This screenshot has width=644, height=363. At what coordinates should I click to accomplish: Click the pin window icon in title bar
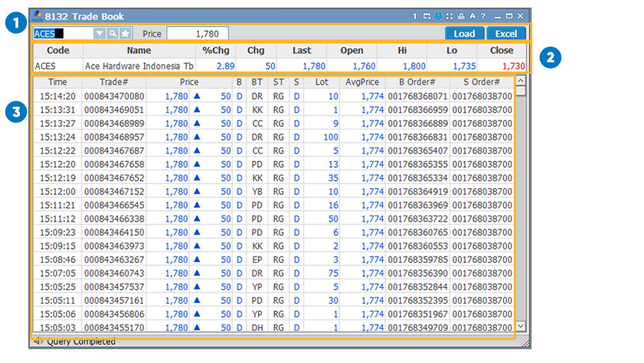click(x=438, y=16)
